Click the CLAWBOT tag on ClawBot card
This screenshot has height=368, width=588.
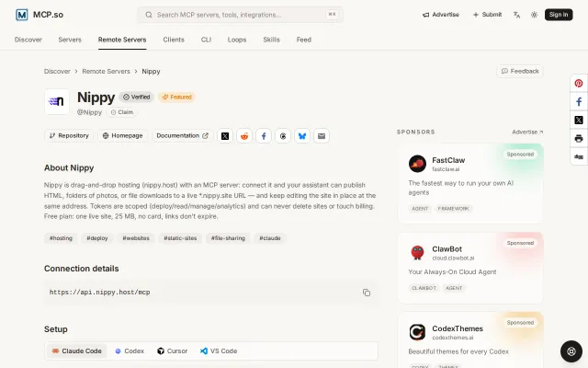click(424, 288)
